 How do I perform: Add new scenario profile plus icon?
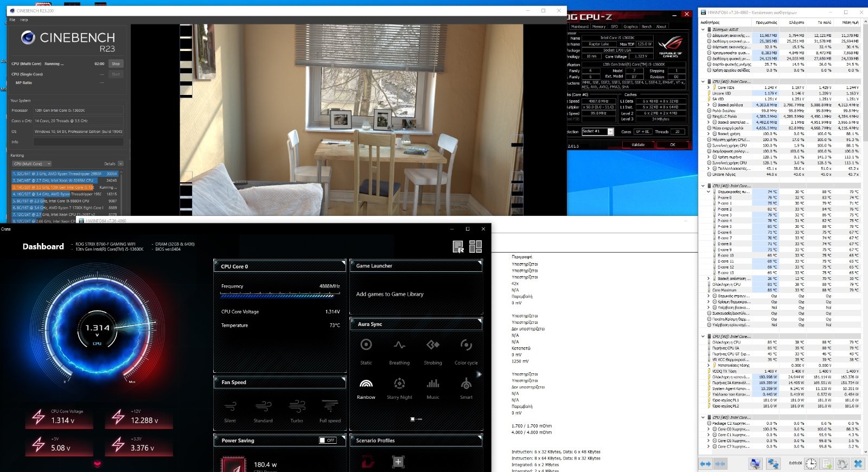pos(398,462)
